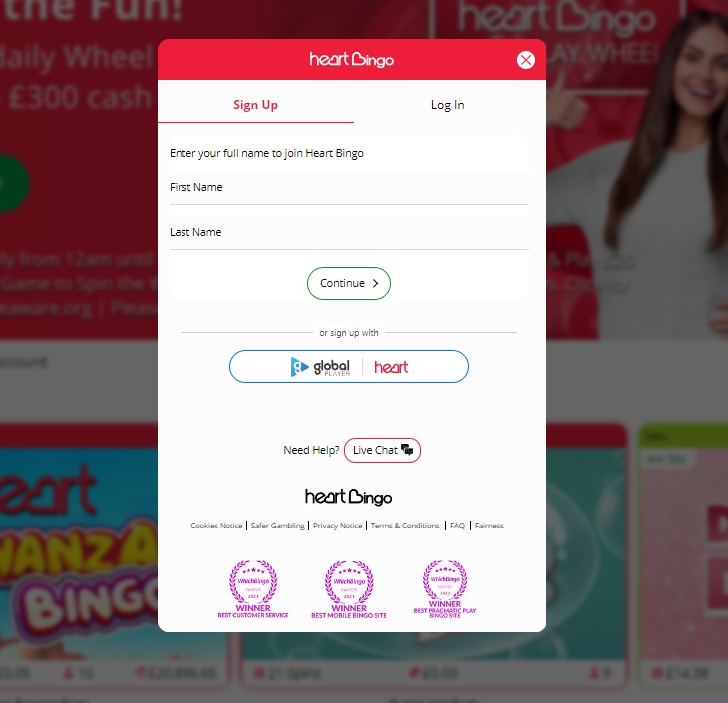
Task: Close the Heart Bingo sign-up dialog
Action: (526, 60)
